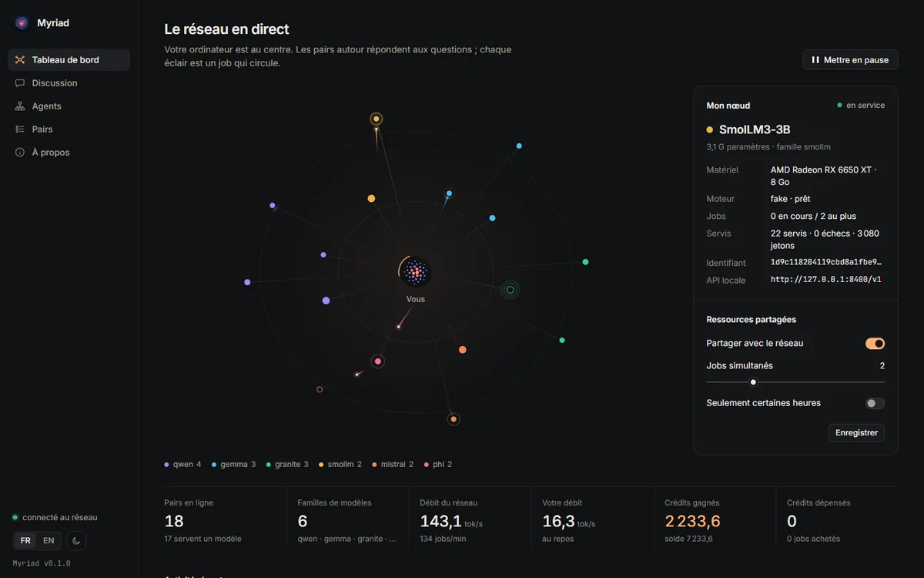Click the phi 2 legend entry
Screen dimensions: 924x578
(438, 465)
